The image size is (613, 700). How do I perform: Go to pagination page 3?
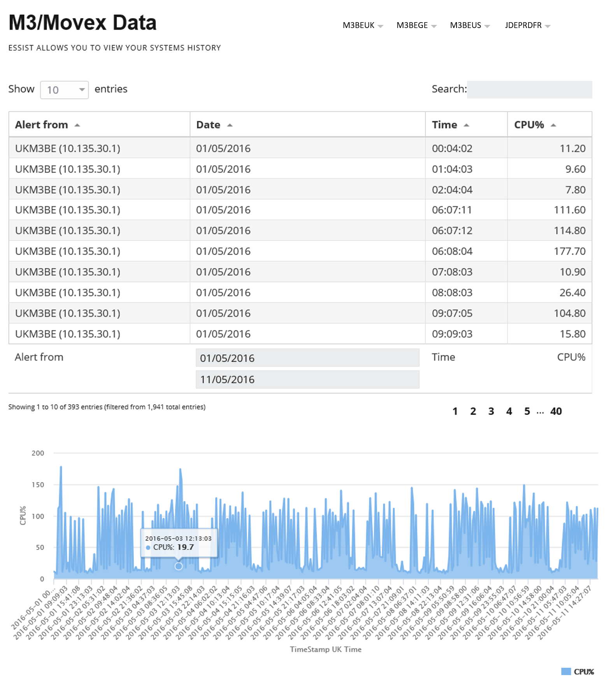(491, 411)
